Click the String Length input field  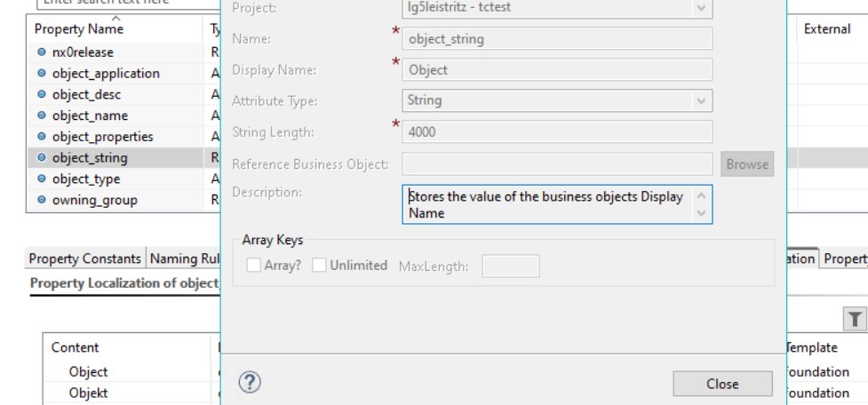coord(557,132)
